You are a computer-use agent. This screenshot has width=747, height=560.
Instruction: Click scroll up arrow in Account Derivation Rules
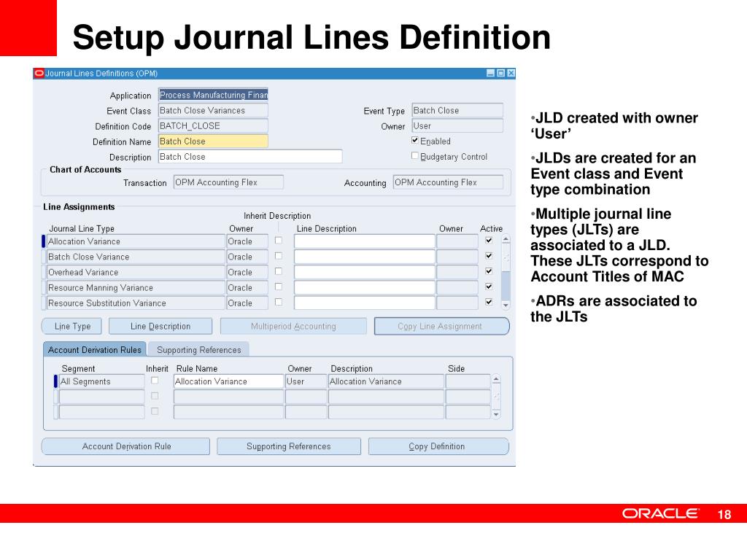coord(496,379)
